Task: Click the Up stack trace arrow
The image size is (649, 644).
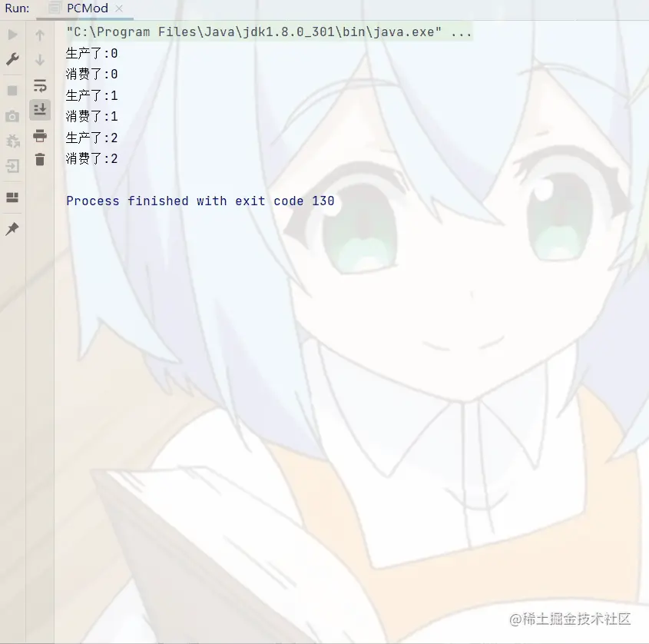Action: pyautogui.click(x=40, y=35)
